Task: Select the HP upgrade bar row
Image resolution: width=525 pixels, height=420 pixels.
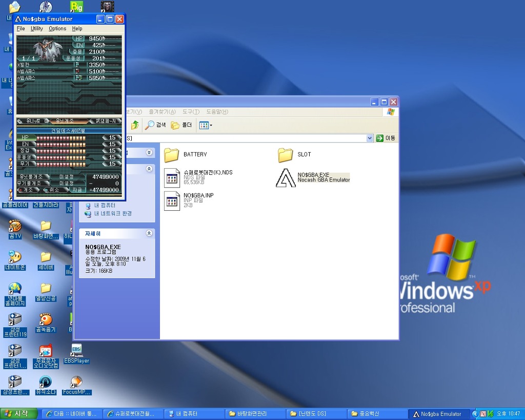Action: [x=69, y=137]
